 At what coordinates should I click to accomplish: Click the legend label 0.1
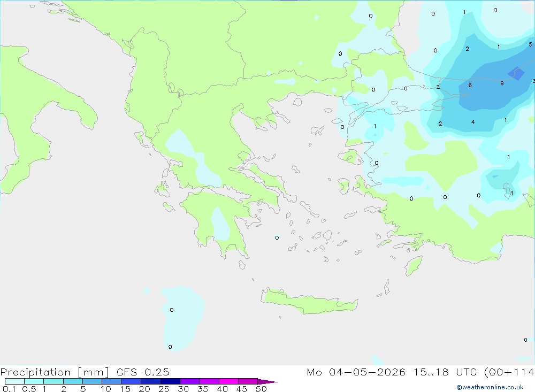pyautogui.click(x=9, y=389)
